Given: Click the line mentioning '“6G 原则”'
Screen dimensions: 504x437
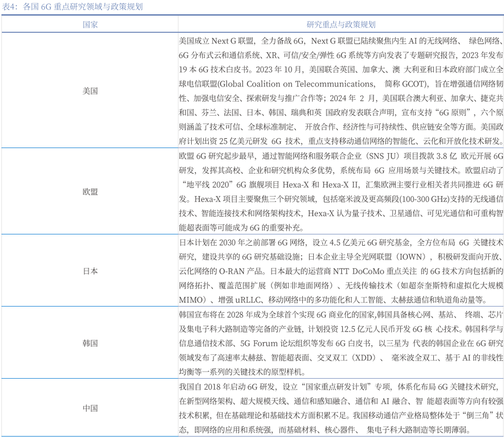Looking at the screenshot, I should click(341, 112).
